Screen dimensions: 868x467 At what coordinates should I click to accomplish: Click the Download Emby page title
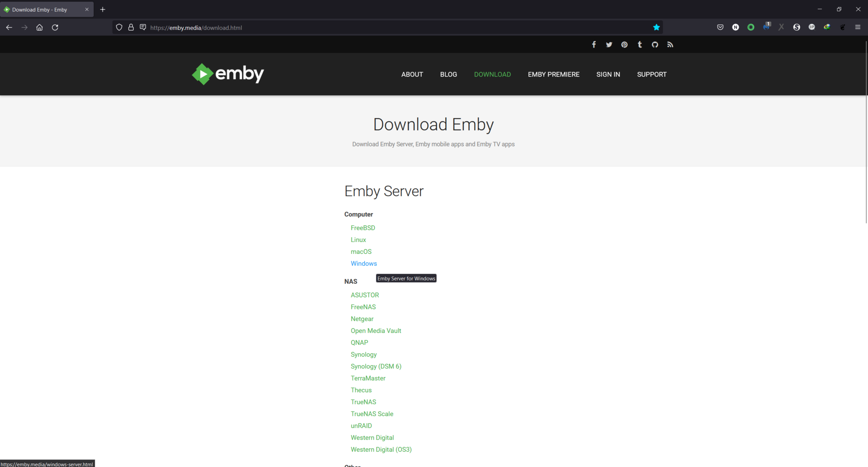pos(433,124)
